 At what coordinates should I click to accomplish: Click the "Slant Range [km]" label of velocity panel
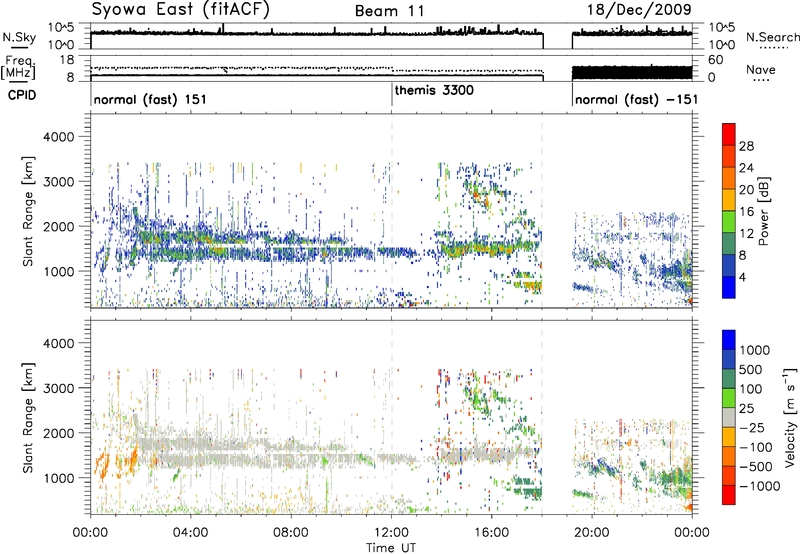coord(28,418)
